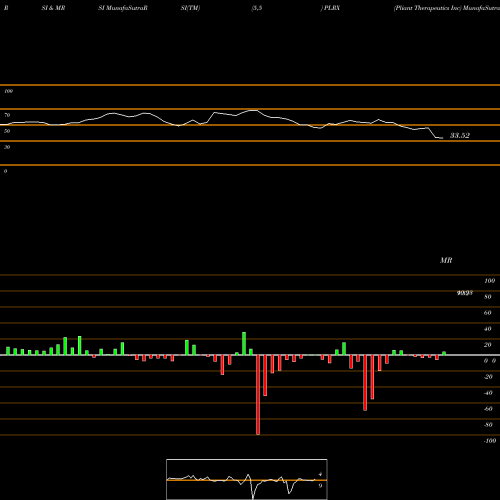Click the '-80' label on MR axis
500x500 pixels.
(x=488, y=425)
